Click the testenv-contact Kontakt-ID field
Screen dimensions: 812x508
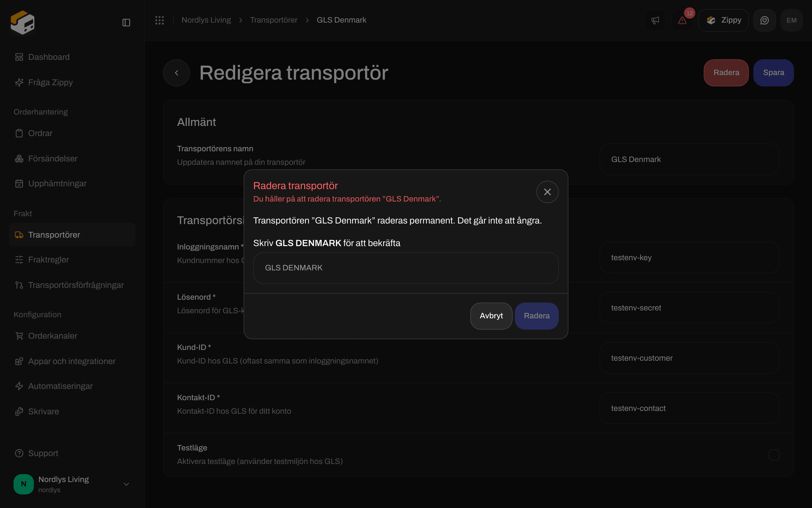[x=689, y=408]
